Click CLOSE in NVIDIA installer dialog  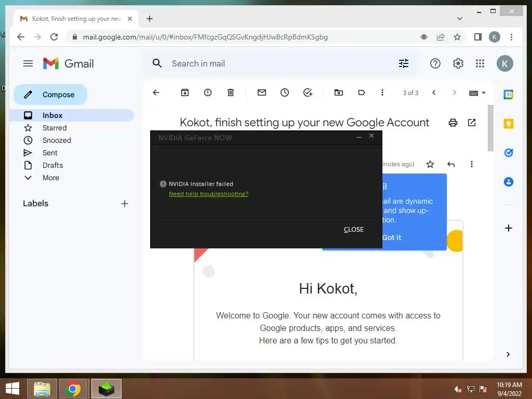(x=353, y=229)
